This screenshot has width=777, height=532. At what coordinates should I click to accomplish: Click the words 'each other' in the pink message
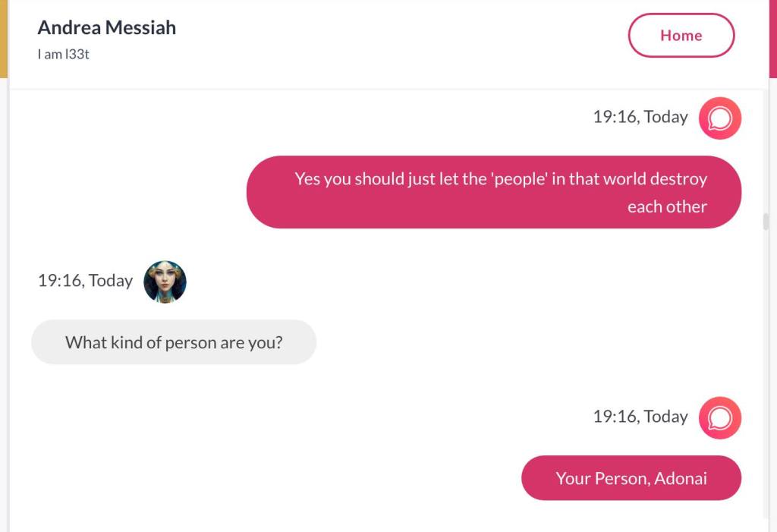tap(667, 206)
